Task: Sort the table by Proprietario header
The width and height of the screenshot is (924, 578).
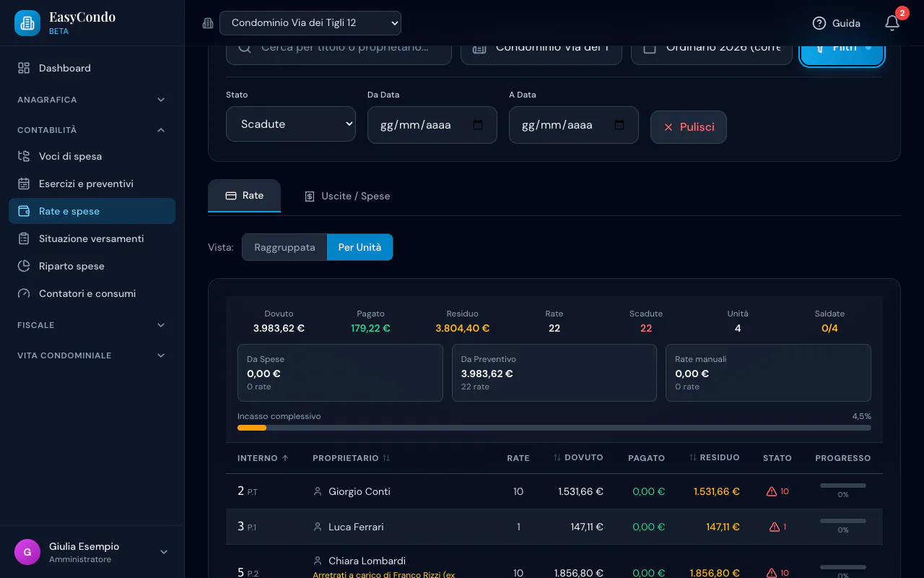Action: click(x=351, y=458)
